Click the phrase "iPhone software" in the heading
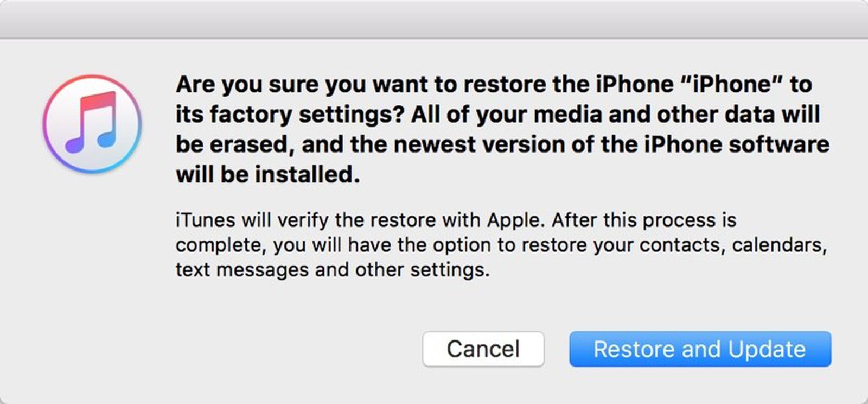This screenshot has height=404, width=868. [736, 144]
